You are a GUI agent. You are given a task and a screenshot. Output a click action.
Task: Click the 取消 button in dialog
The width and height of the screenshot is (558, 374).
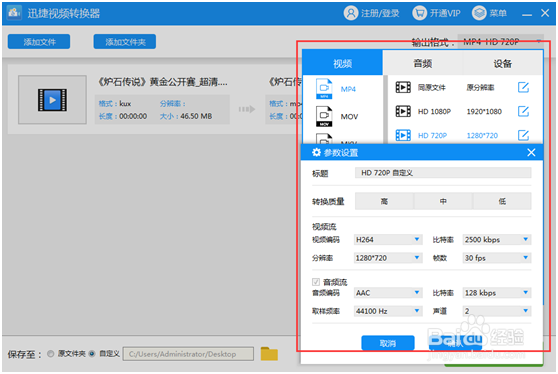388,343
